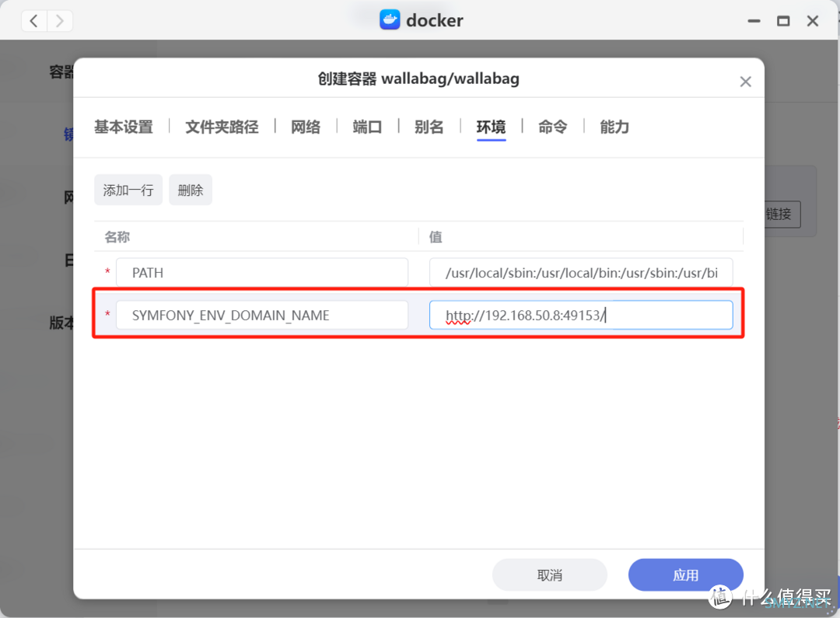Switch to the 文件夹路径 tab
The height and width of the screenshot is (618, 840).
[x=222, y=127]
